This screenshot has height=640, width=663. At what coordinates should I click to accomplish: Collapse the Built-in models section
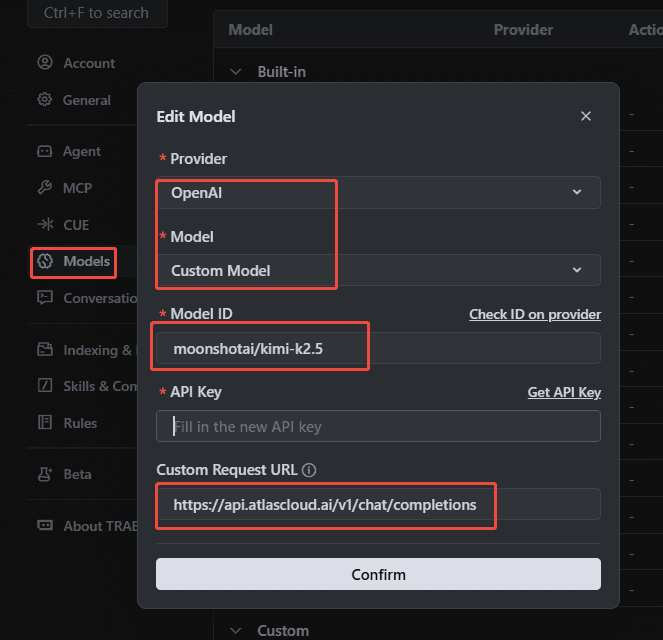pyautogui.click(x=236, y=71)
